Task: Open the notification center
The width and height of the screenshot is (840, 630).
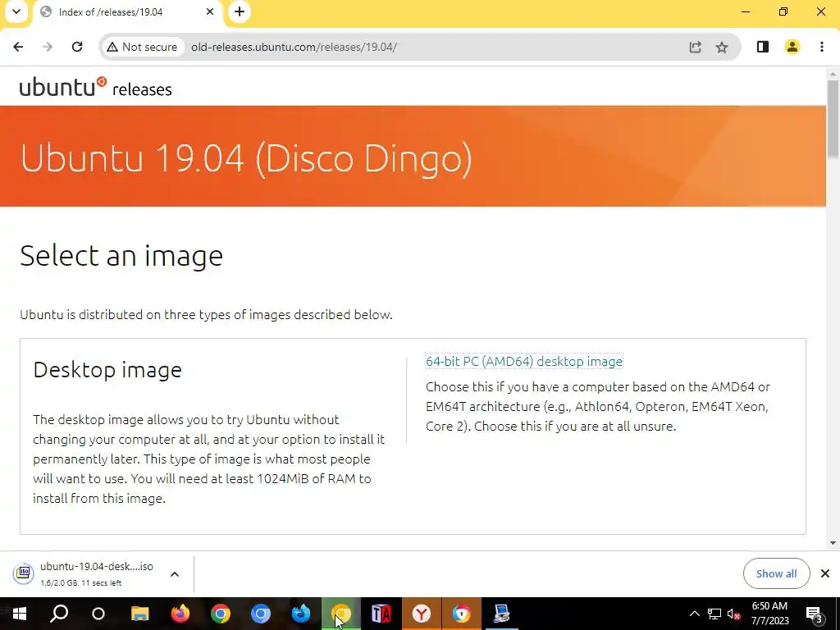Action: pos(815,614)
